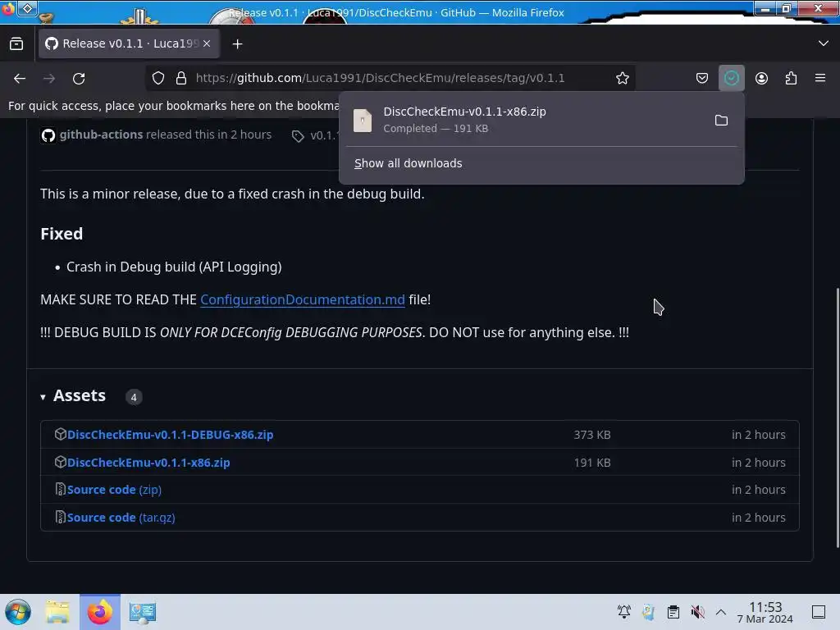Go back to the previous page
Screen dimensions: 840x630
pos(20,78)
